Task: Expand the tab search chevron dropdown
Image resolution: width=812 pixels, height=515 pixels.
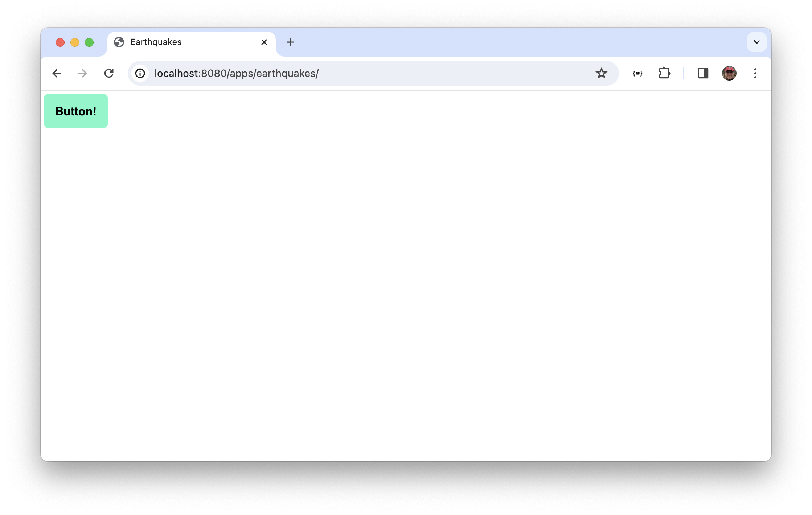Action: 756,42
